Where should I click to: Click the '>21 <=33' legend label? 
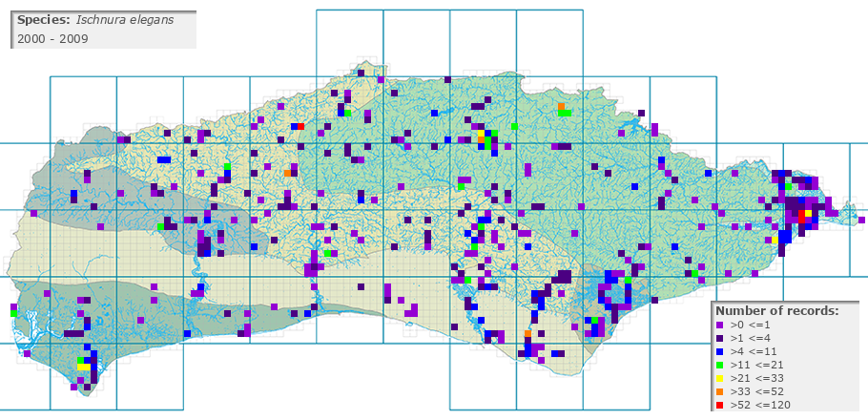[756, 378]
